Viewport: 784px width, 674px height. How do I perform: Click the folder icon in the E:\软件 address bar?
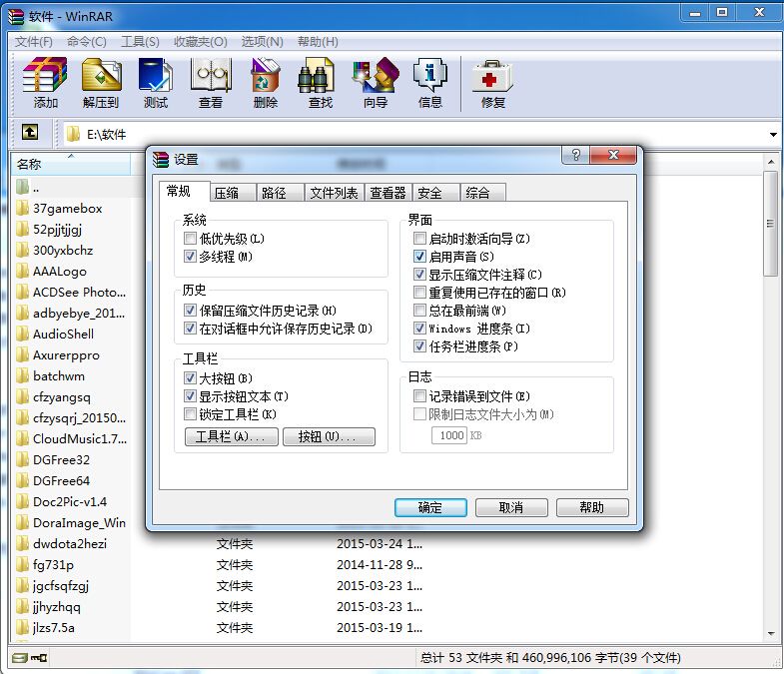(x=74, y=134)
